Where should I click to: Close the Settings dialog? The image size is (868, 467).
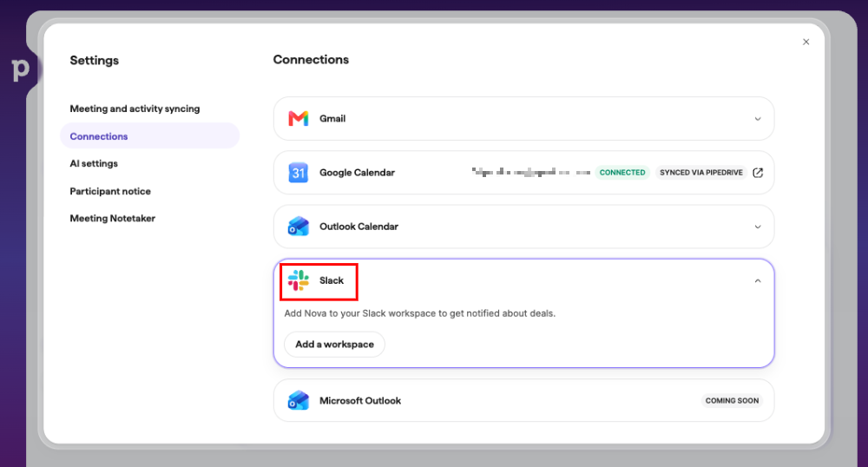tap(806, 42)
